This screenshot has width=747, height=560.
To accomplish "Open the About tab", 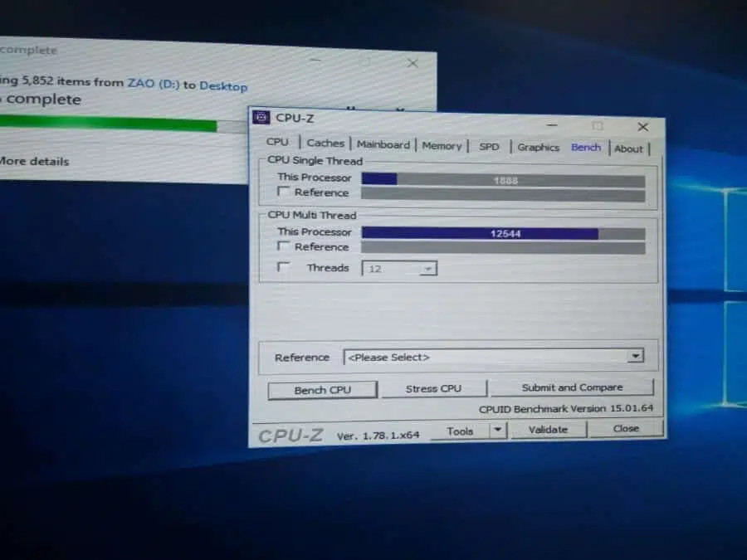I will point(628,149).
